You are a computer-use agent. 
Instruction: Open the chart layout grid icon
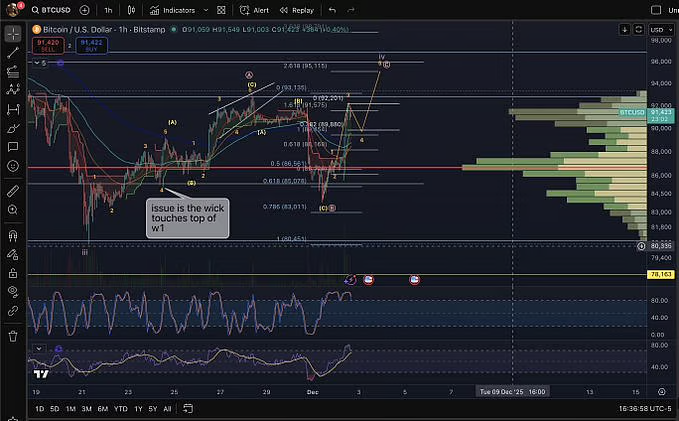(x=220, y=10)
